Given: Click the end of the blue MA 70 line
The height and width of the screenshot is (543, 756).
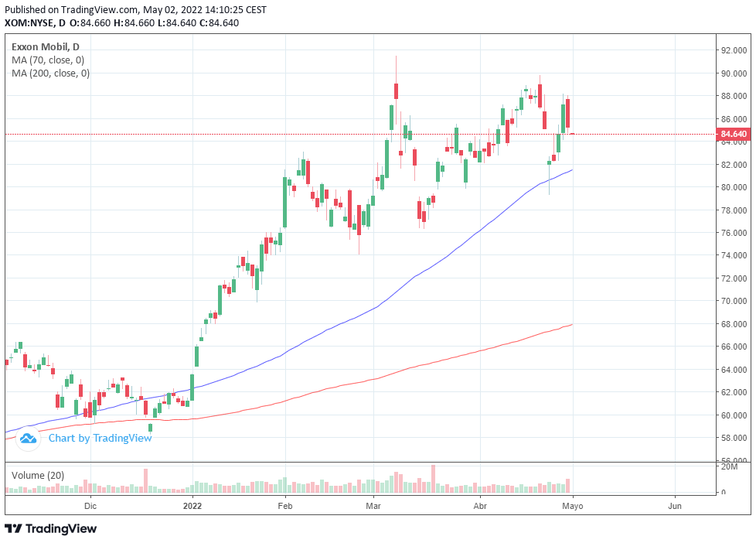Looking at the screenshot, I should point(572,170).
